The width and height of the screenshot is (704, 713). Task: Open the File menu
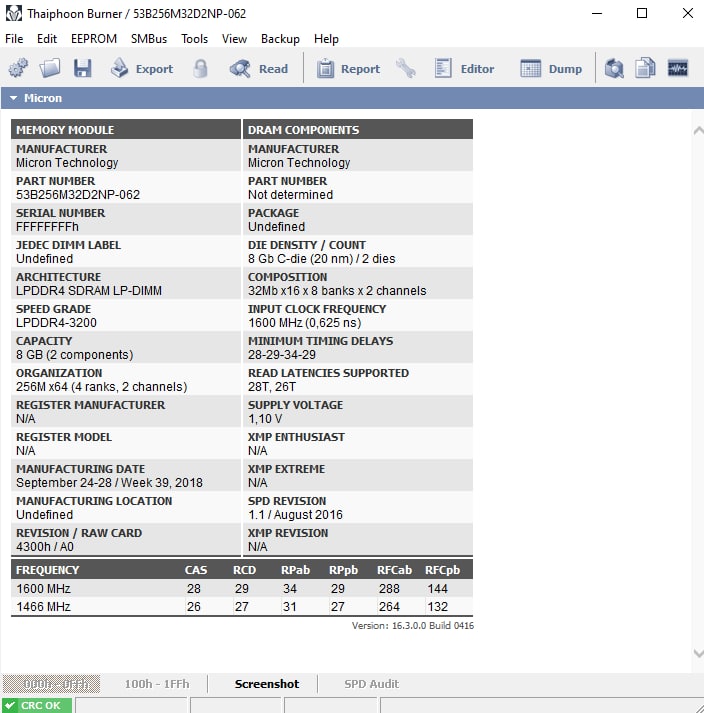click(x=14, y=39)
